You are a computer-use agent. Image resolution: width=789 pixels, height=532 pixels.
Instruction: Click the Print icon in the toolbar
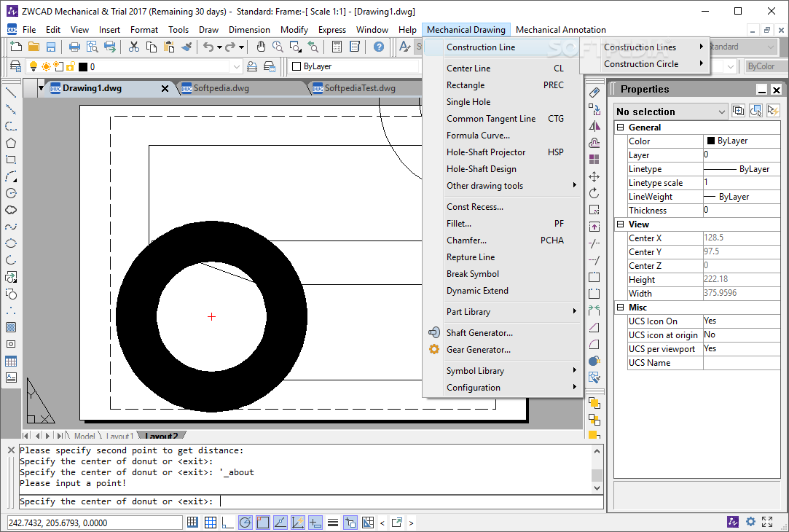[74, 47]
